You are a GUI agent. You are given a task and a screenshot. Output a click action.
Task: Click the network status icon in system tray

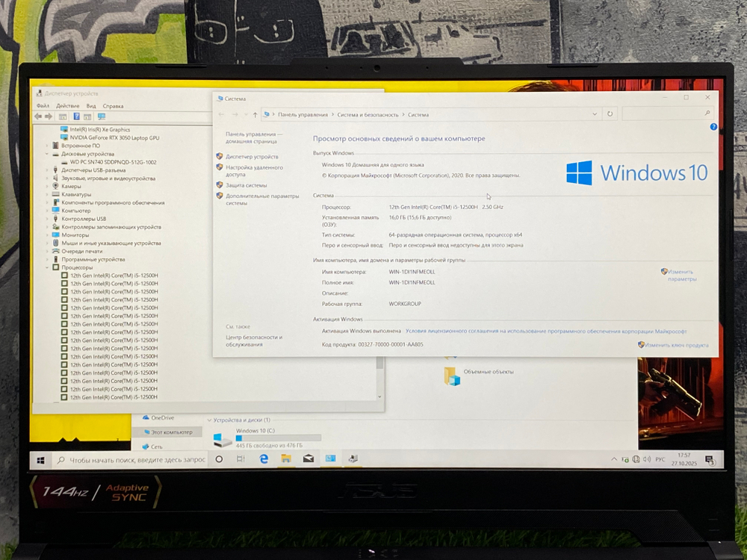(635, 458)
